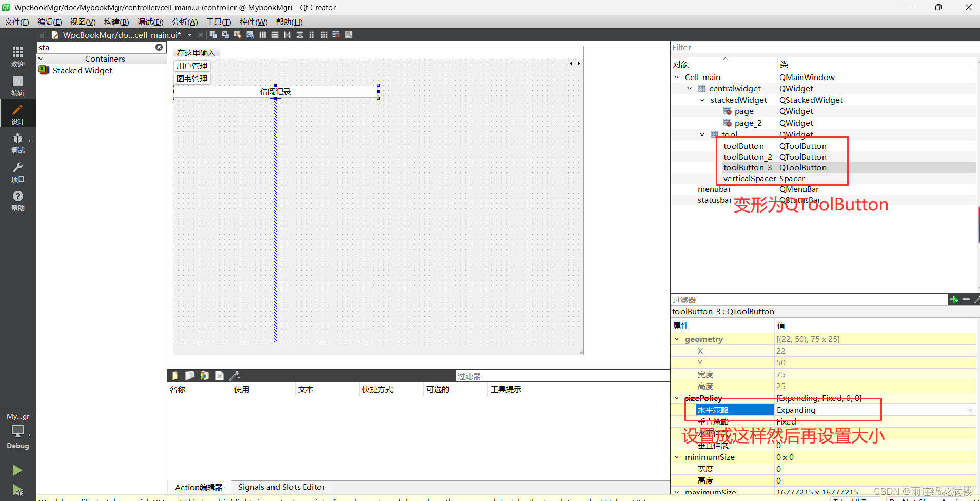Apply Lay Out Horizontally in Splitter

click(x=287, y=35)
